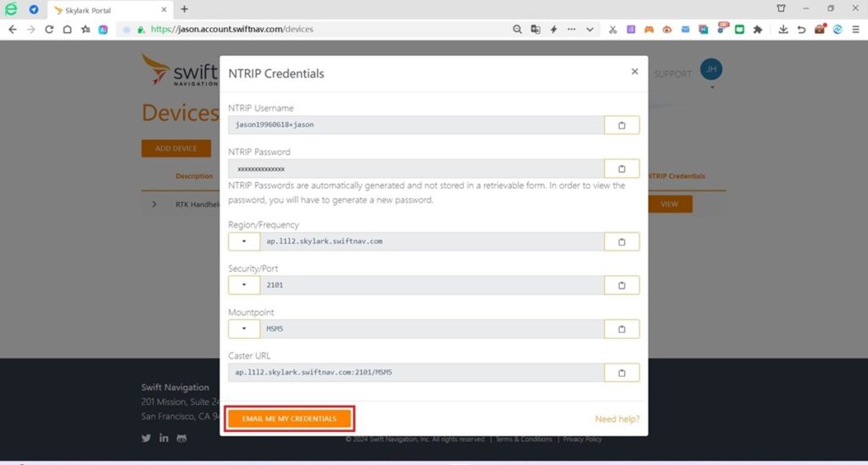The height and width of the screenshot is (465, 868).
Task: Click Email Me My Credentials button
Action: point(289,418)
